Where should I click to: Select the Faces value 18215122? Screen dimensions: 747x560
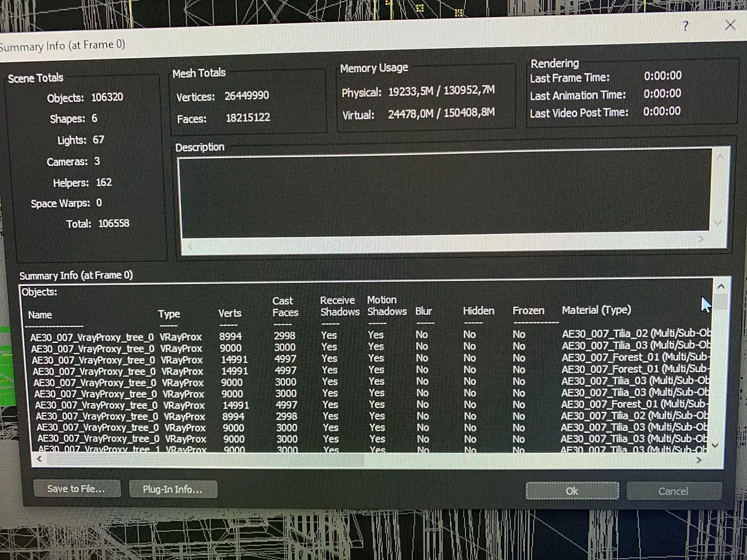point(248,118)
